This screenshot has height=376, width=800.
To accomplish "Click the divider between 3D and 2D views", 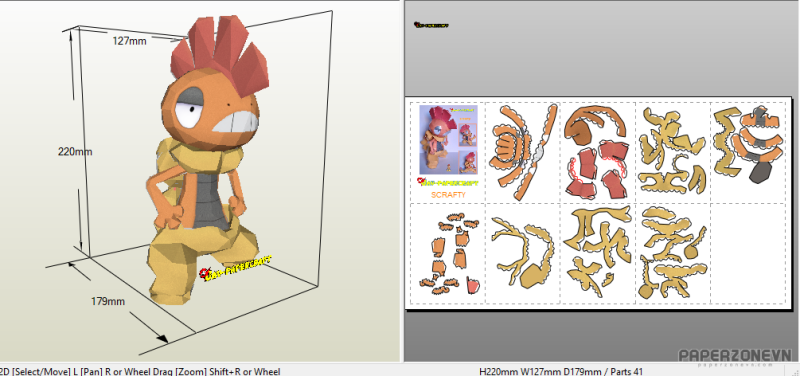I will 402,181.
